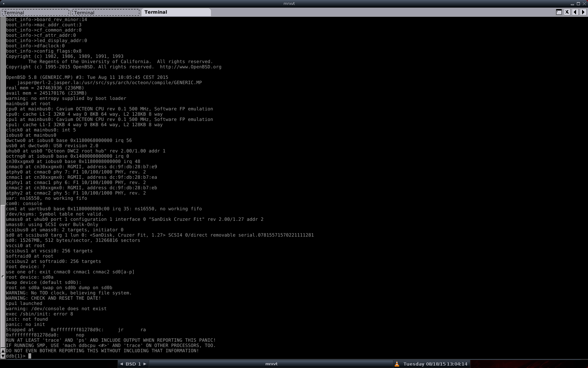Viewport: 588px width, 368px height.
Task: Close the active tab with X tab bar button
Action: pyautogui.click(x=567, y=12)
